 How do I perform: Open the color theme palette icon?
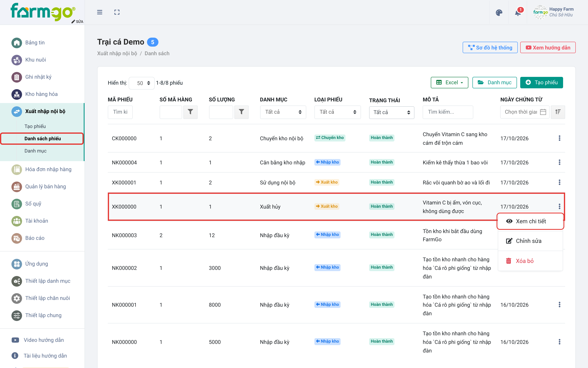(x=499, y=12)
